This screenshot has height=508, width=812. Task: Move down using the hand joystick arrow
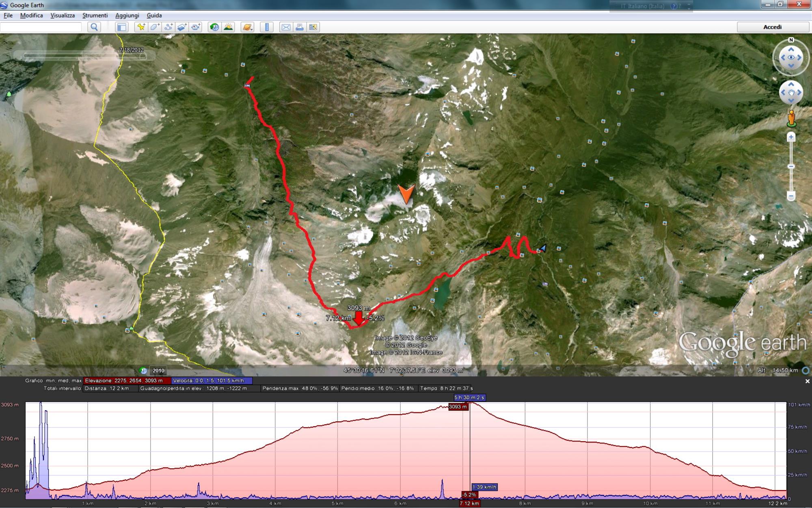pyautogui.click(x=791, y=101)
